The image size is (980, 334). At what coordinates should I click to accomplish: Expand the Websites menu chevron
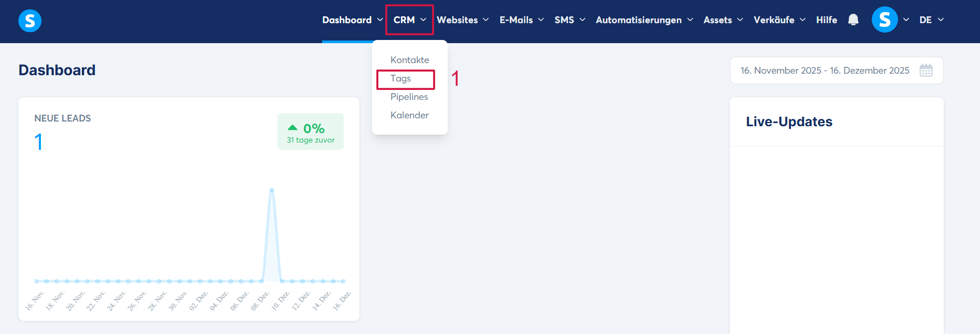click(x=486, y=20)
